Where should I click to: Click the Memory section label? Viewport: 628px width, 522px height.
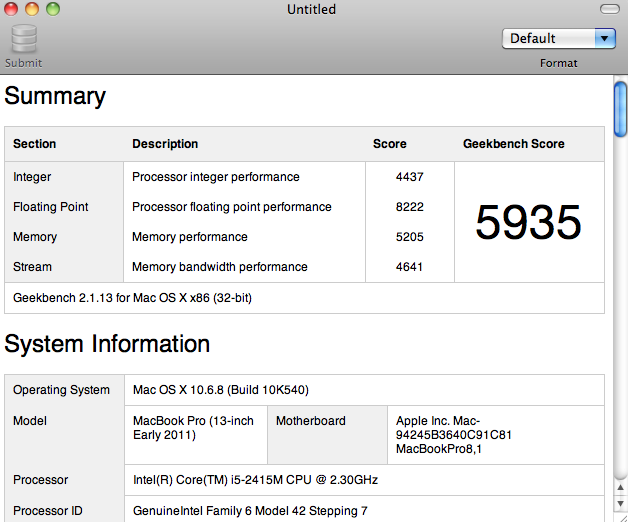click(35, 237)
